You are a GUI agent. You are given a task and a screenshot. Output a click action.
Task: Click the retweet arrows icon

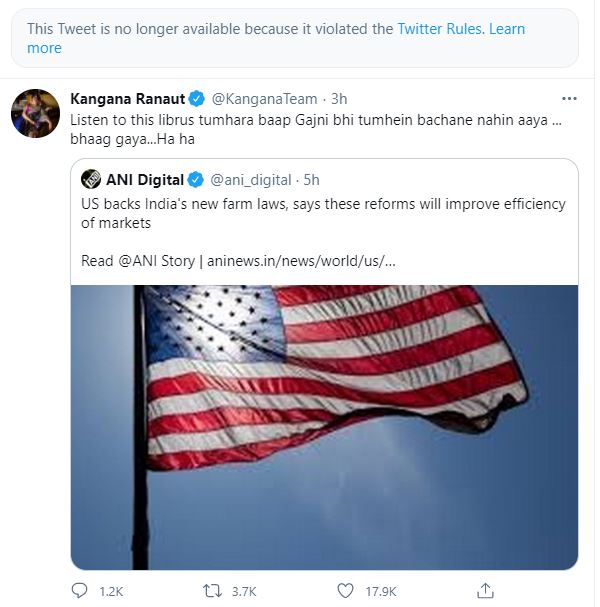coord(213,591)
